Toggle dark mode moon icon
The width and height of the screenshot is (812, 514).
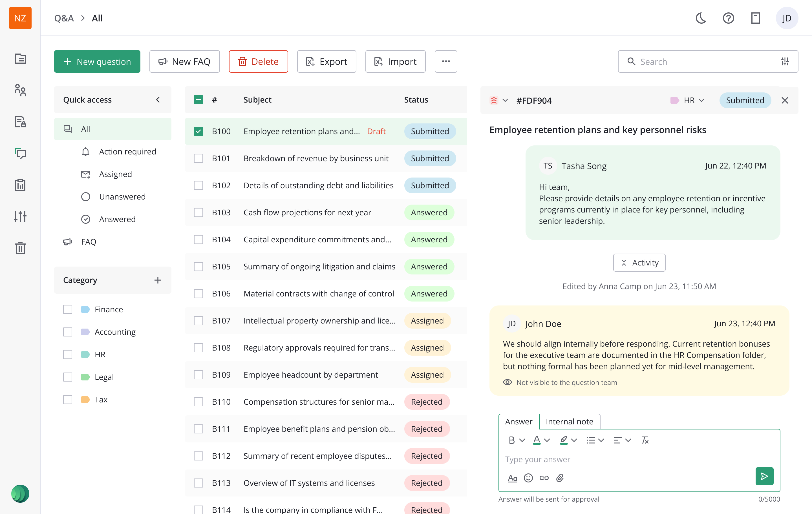coord(701,18)
